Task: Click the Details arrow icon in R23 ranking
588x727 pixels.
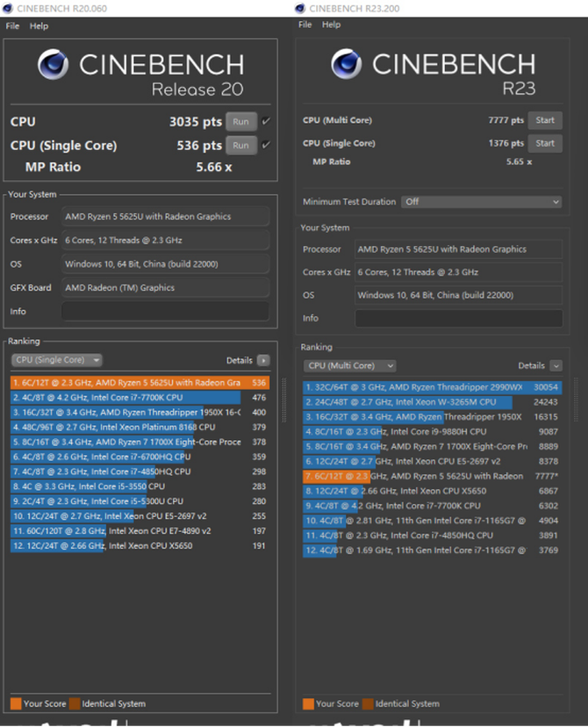Action: pyautogui.click(x=556, y=365)
